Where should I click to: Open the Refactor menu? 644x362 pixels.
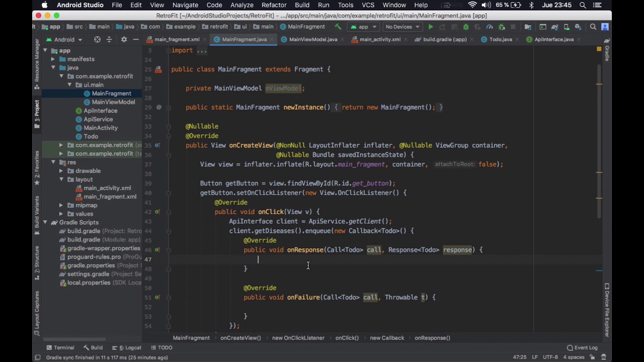(x=274, y=5)
